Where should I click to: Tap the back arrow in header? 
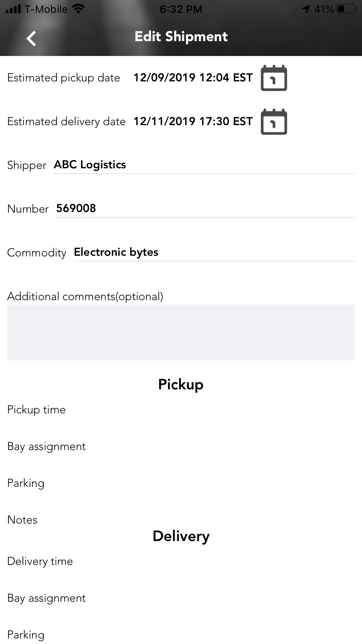tap(31, 38)
